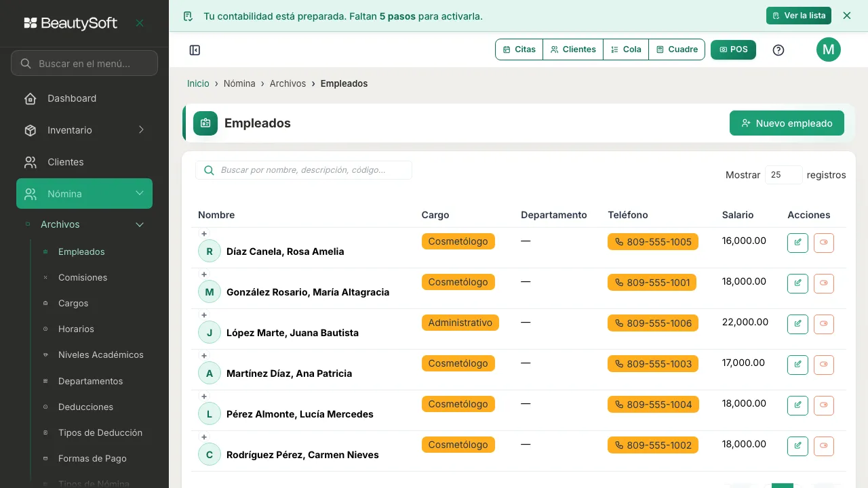The width and height of the screenshot is (868, 488).
Task: Open the user avatar M menu
Action: [x=828, y=49]
